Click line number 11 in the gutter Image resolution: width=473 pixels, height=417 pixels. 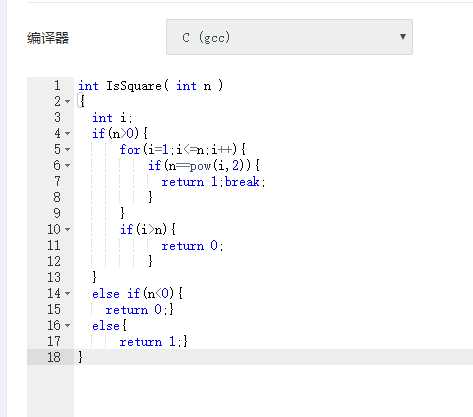[54, 246]
